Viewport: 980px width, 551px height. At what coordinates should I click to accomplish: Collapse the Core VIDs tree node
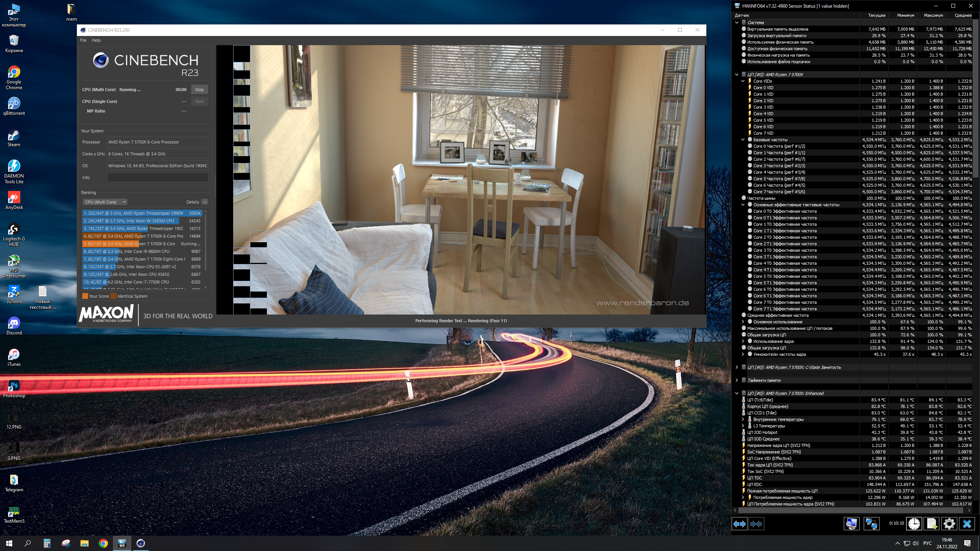743,81
